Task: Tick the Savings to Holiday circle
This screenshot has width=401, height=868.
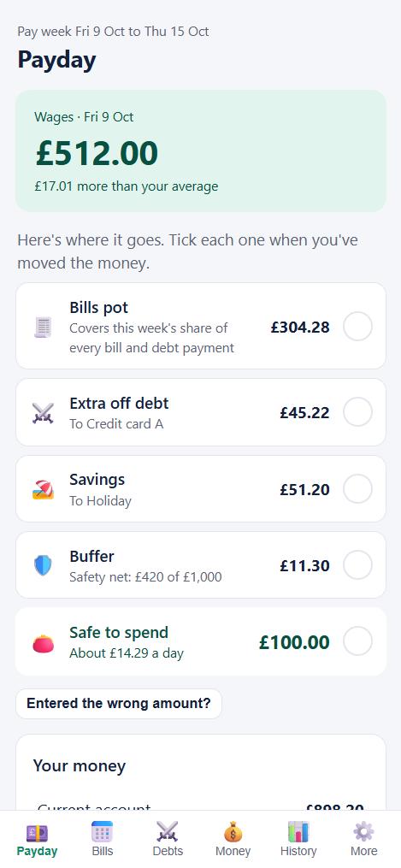Action: click(x=358, y=489)
